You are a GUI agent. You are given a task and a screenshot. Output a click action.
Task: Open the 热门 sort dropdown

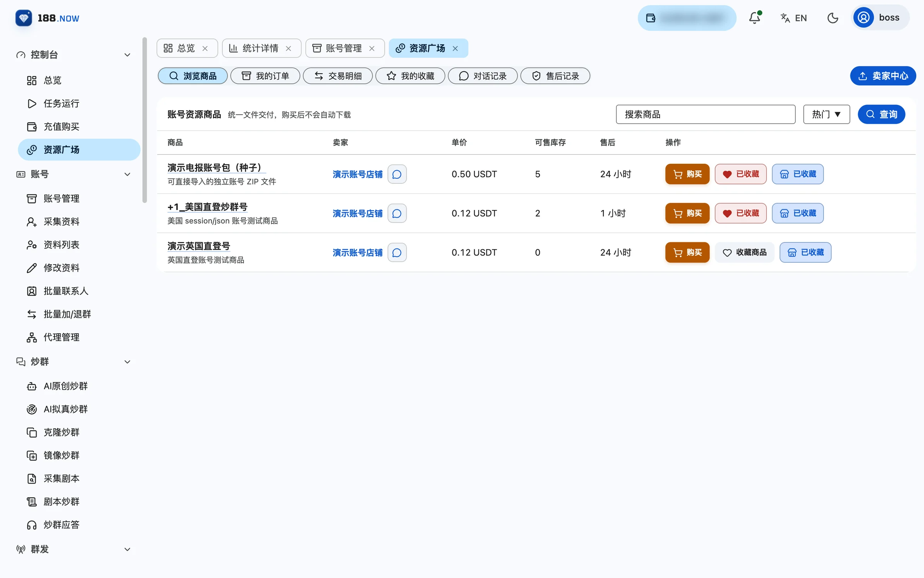[x=826, y=114]
